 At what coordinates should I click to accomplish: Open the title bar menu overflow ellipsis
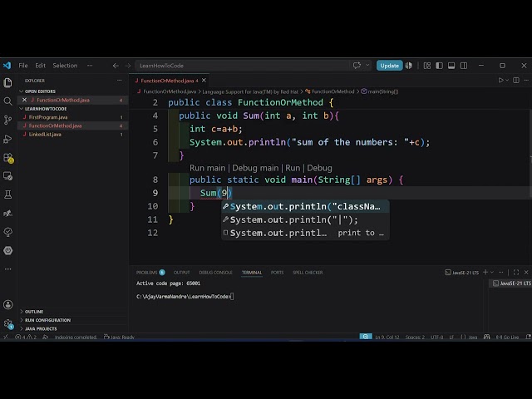90,66
